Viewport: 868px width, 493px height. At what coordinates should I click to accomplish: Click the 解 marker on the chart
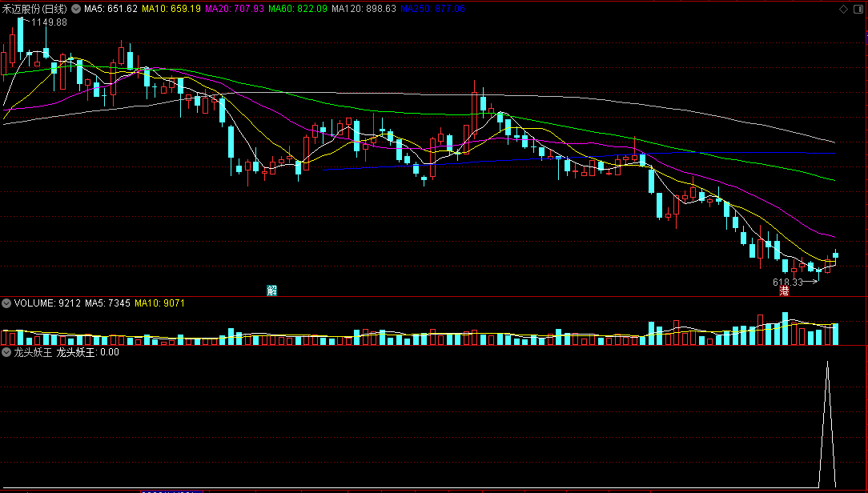[x=271, y=291]
